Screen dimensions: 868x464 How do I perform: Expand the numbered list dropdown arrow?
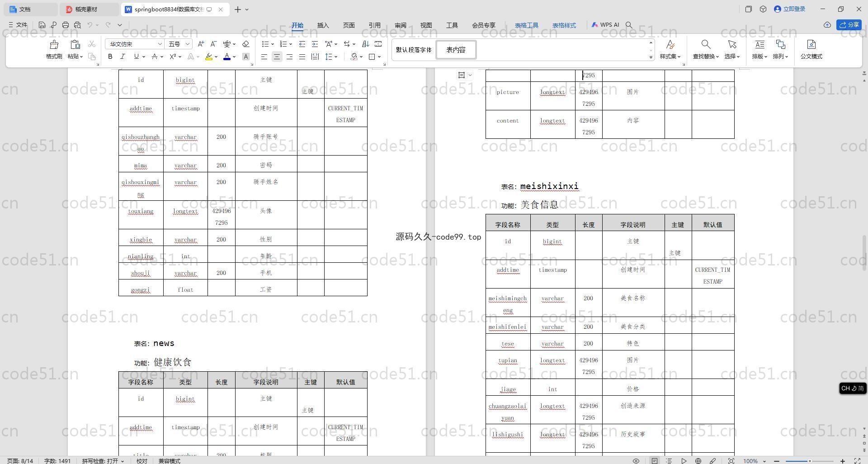[x=290, y=44]
